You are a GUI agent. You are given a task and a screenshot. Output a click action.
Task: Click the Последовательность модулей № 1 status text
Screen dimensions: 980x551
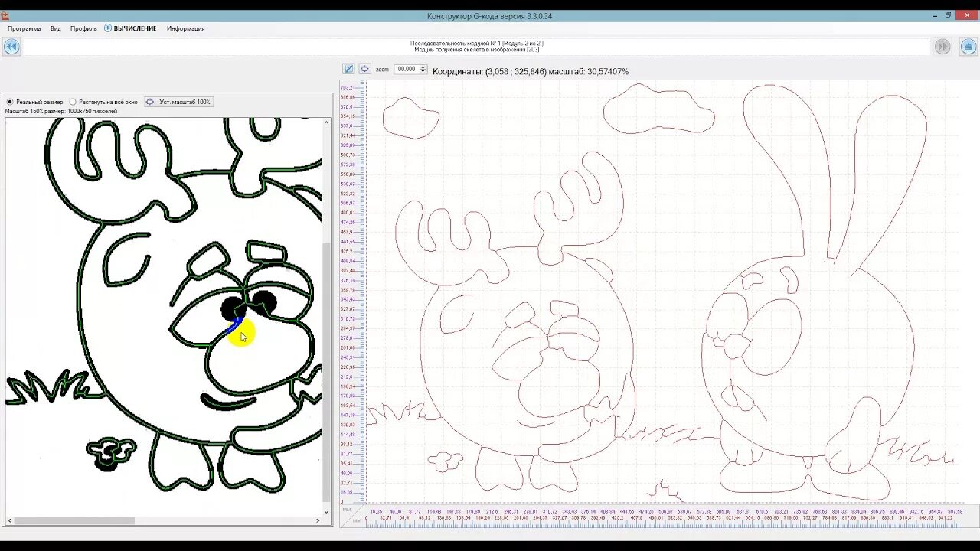click(x=477, y=43)
